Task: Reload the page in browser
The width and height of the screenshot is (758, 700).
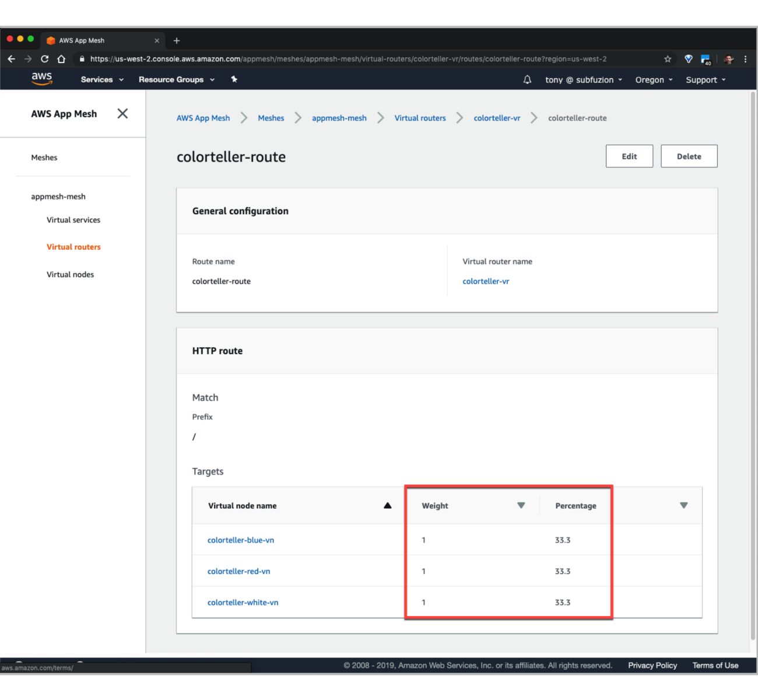Action: coord(44,59)
